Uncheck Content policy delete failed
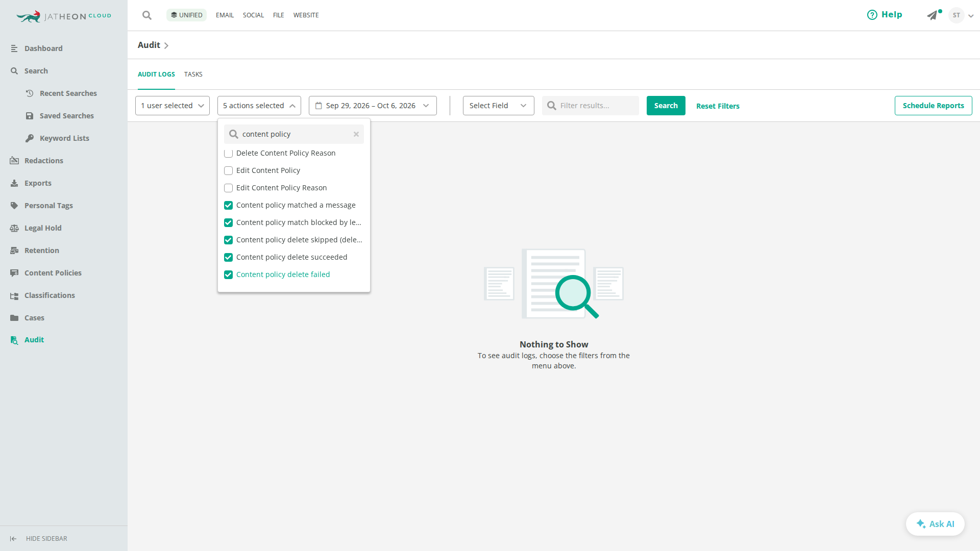 [x=228, y=274]
